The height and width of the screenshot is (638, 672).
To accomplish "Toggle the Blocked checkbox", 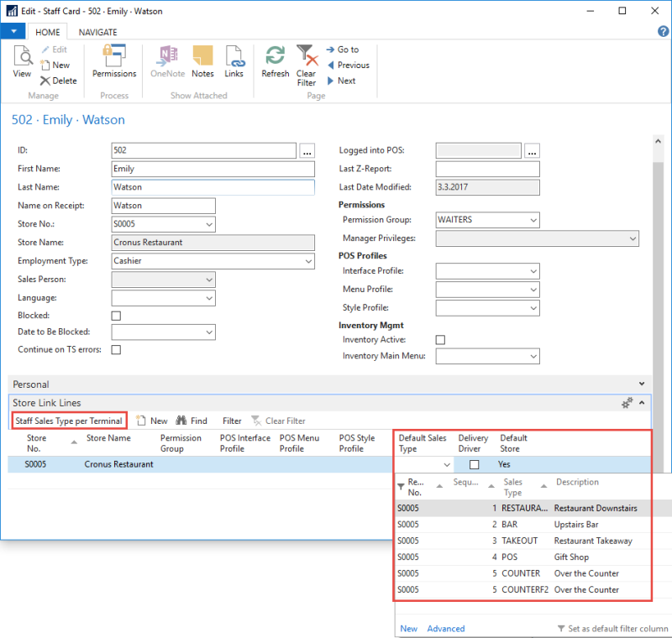I will [x=116, y=316].
